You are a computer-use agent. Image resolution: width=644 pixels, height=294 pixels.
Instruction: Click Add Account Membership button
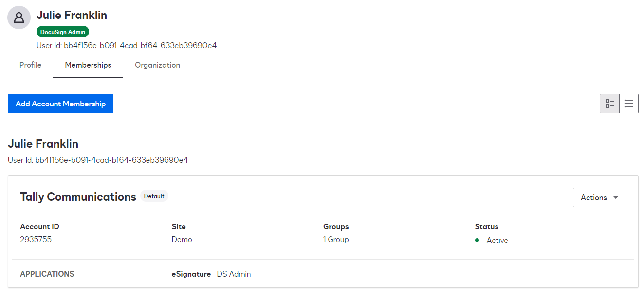click(60, 104)
